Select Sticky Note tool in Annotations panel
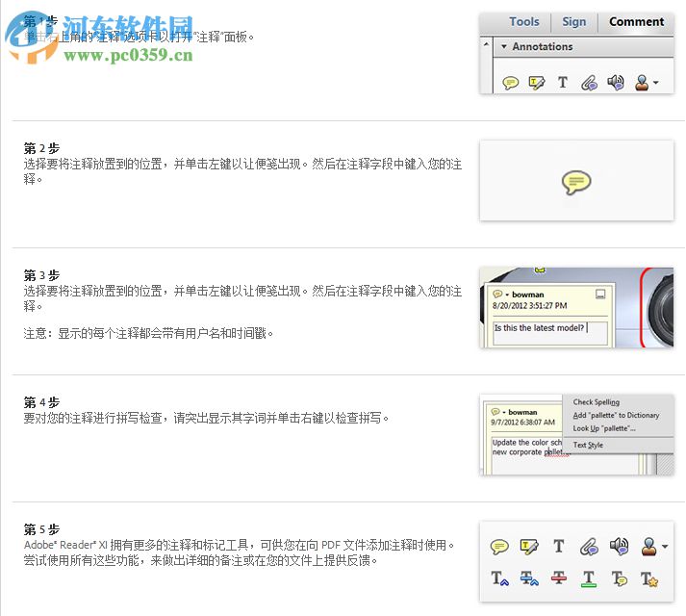Image resolution: width=686 pixels, height=616 pixels. [511, 83]
